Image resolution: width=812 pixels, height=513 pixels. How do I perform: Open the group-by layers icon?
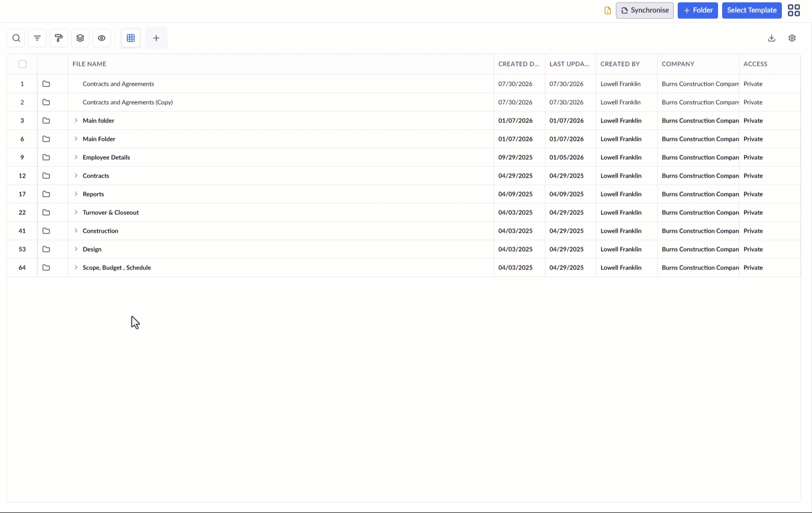80,38
